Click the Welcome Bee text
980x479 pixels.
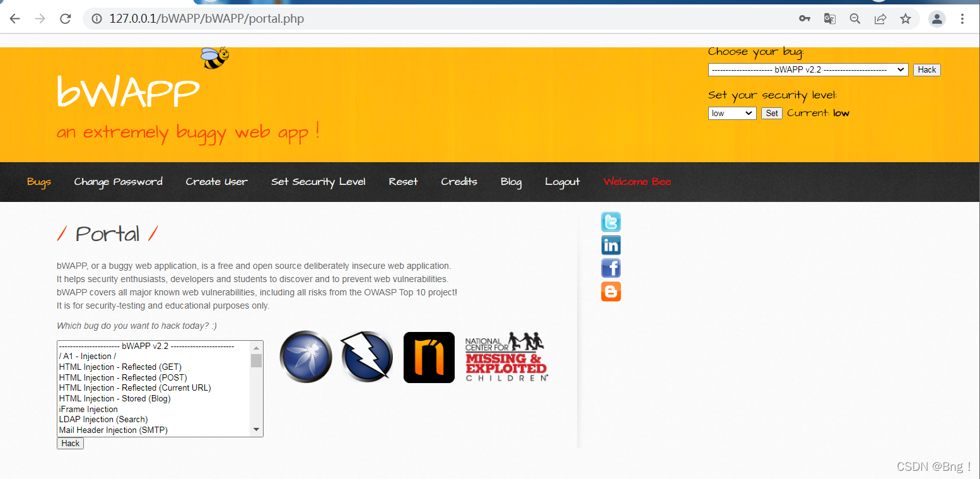(x=637, y=182)
